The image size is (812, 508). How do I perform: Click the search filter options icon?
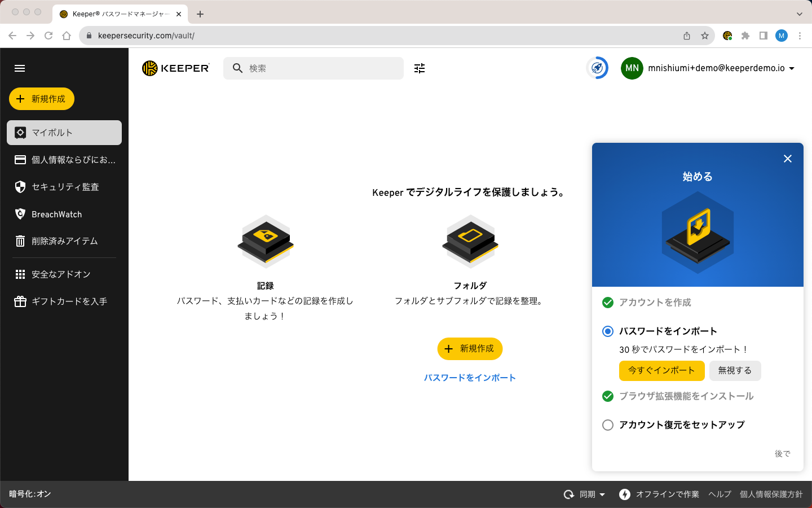420,68
